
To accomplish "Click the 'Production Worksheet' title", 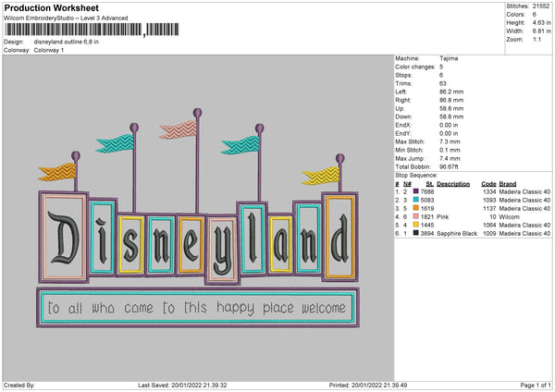I will (x=51, y=7).
